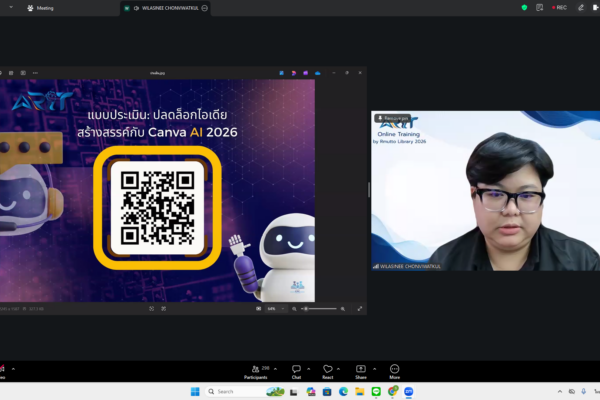
Task: Click the REC recording indicator
Action: 559,8
